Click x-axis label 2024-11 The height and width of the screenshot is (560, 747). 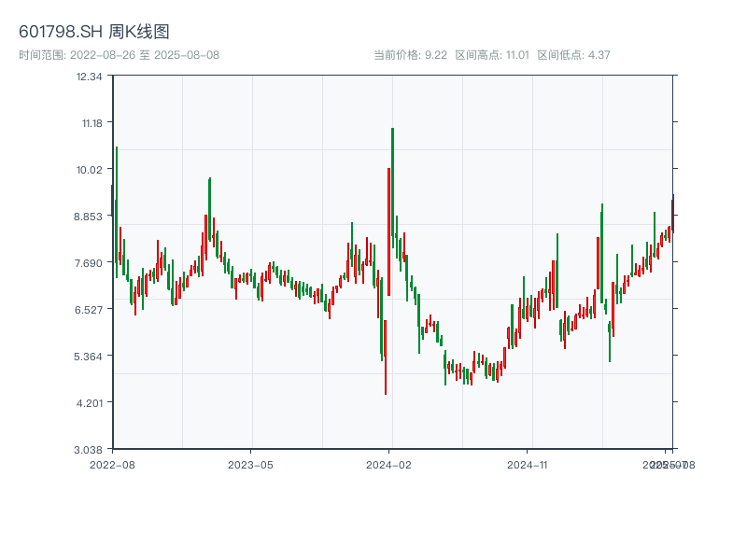(x=527, y=465)
